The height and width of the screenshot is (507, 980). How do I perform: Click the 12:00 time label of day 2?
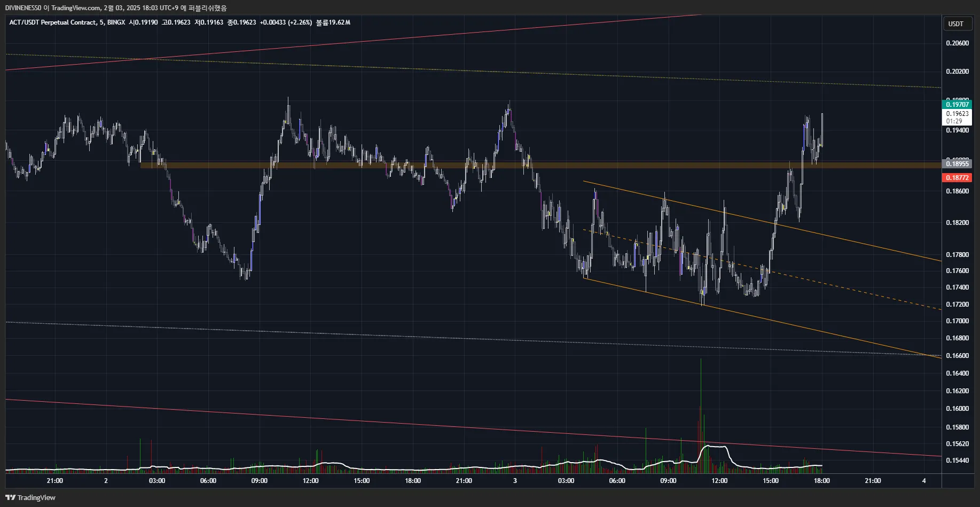(310, 481)
